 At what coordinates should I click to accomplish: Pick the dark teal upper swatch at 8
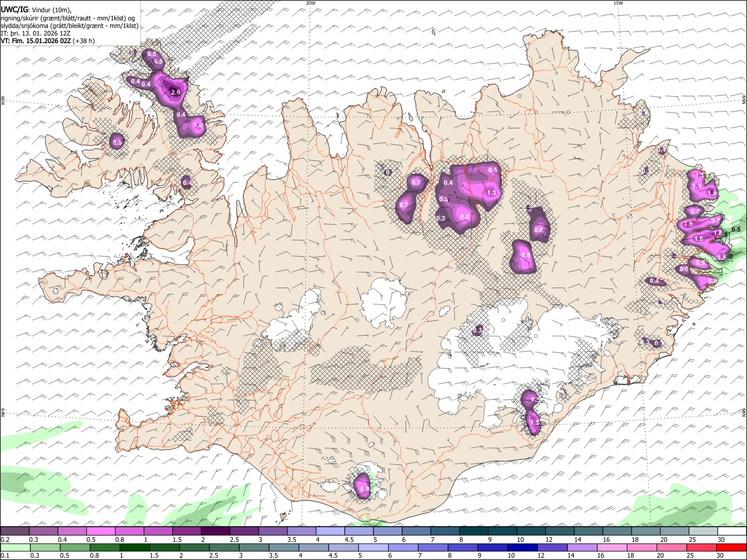(x=474, y=531)
